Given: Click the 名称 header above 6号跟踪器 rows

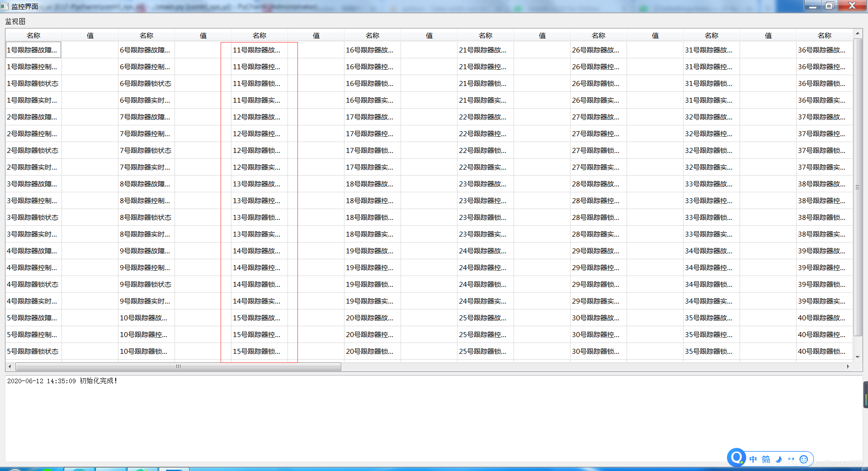Looking at the screenshot, I should (x=146, y=35).
